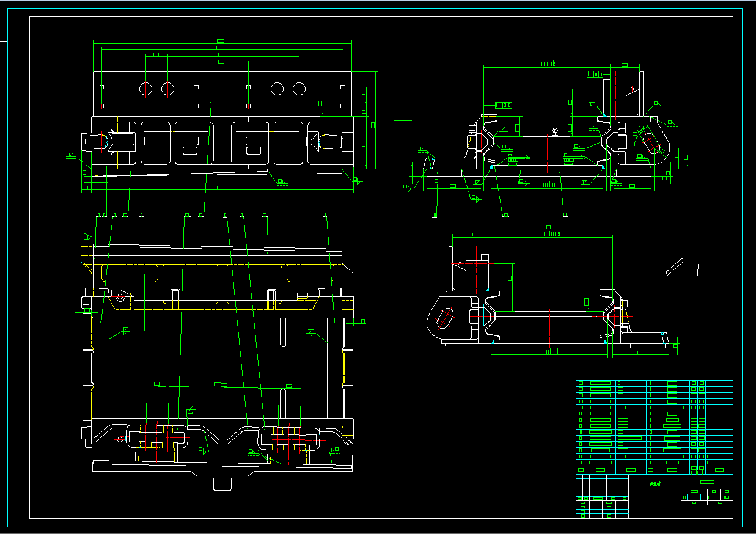Pick the small rectangular stub below the plan view
Screen dimensions: 756x534
coord(224,484)
